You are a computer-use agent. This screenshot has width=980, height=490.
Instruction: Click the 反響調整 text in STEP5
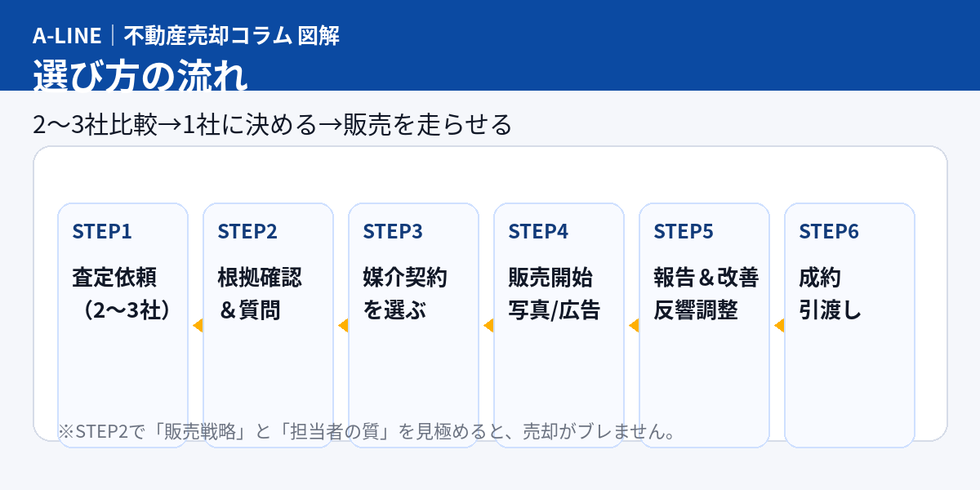click(x=696, y=310)
